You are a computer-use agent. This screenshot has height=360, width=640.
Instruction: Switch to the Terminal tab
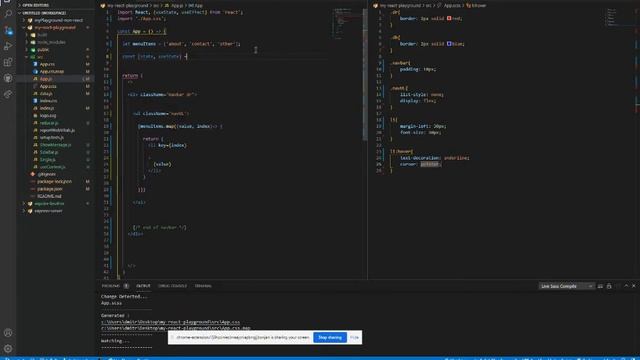[x=203, y=286]
